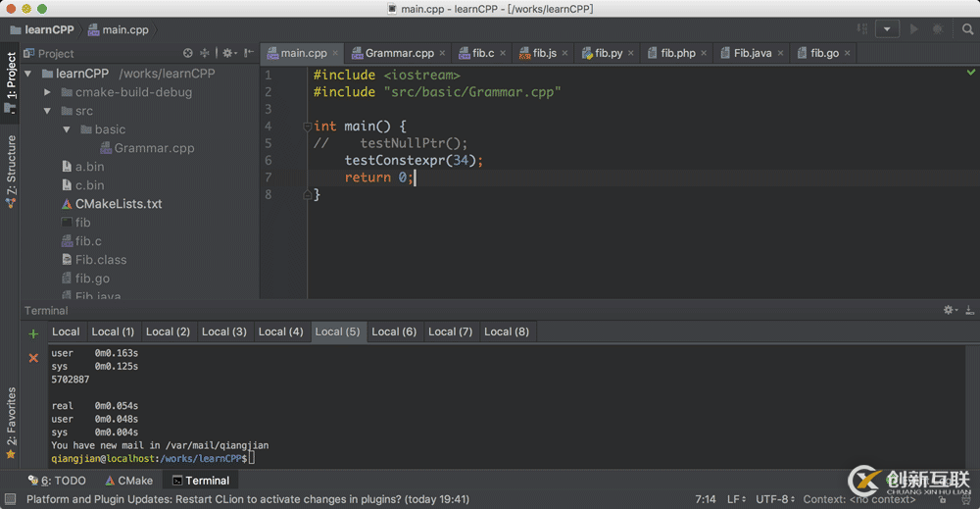Collapse the learnCPP root folder
The height and width of the screenshot is (509, 980).
click(x=28, y=74)
